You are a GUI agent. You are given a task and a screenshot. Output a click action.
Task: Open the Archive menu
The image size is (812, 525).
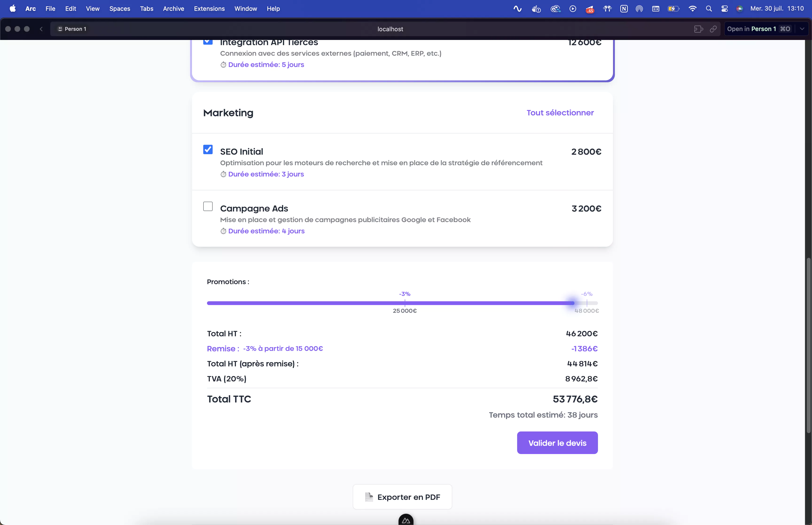173,9
